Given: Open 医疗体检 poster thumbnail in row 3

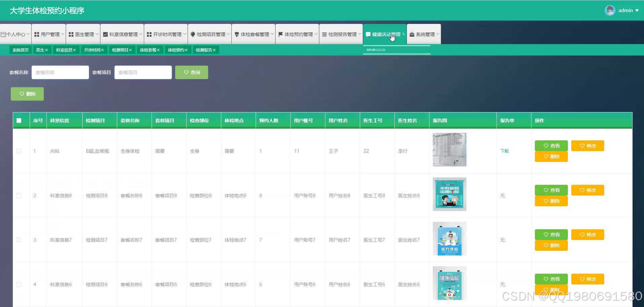Looking at the screenshot, I should 449,239.
